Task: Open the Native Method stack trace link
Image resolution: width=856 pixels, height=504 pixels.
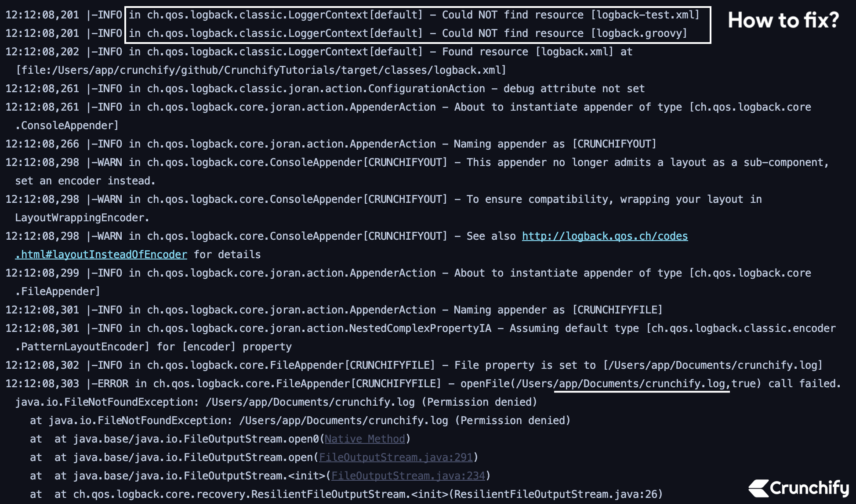Action: coord(365,439)
